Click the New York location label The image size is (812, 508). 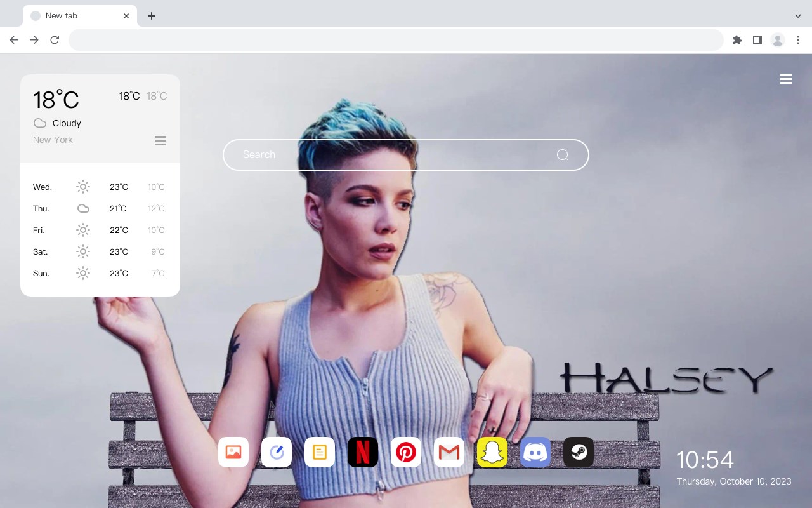(53, 140)
